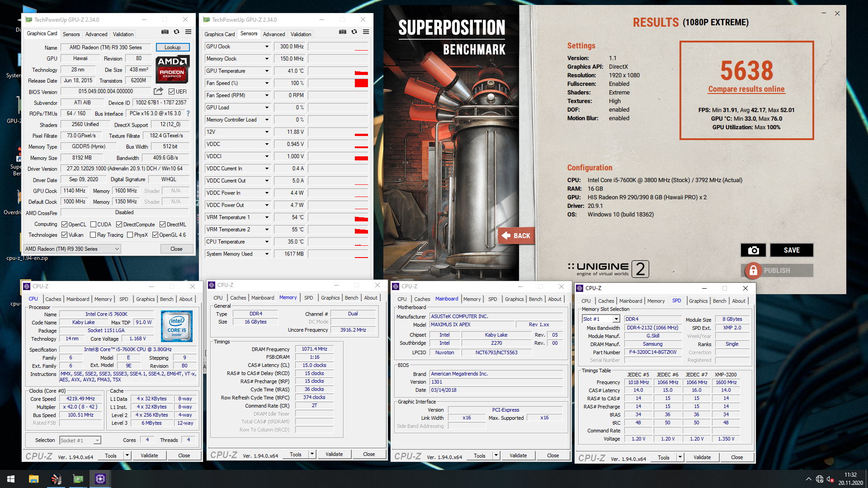Open Tools dropdown arrow in CPU-Z Memory window
868x488 pixels.
click(x=312, y=455)
